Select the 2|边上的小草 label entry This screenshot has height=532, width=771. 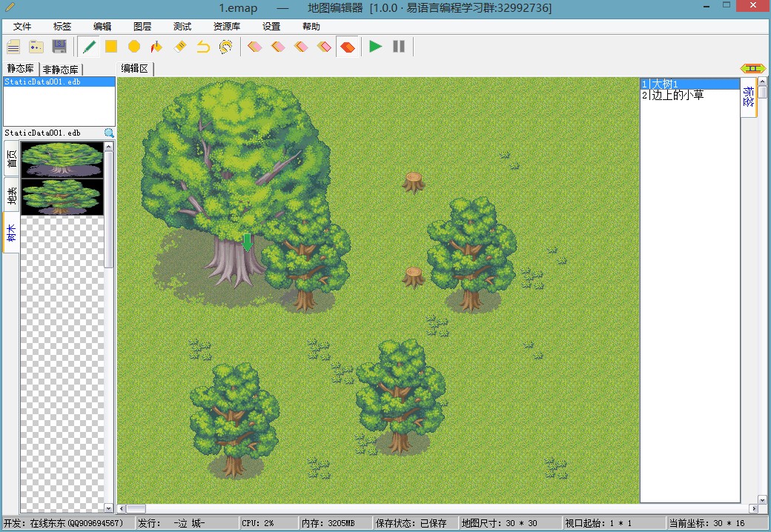(x=690, y=96)
